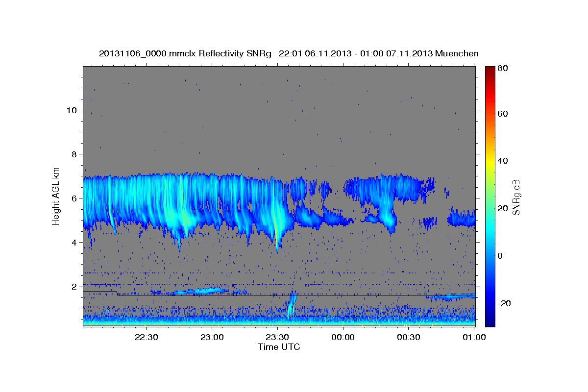Click the height tick label 2

coord(75,286)
